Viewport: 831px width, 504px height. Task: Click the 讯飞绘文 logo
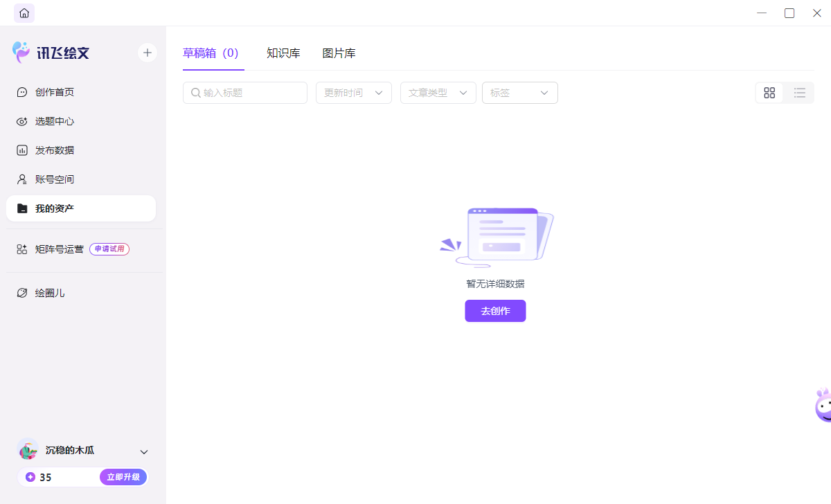click(x=51, y=53)
